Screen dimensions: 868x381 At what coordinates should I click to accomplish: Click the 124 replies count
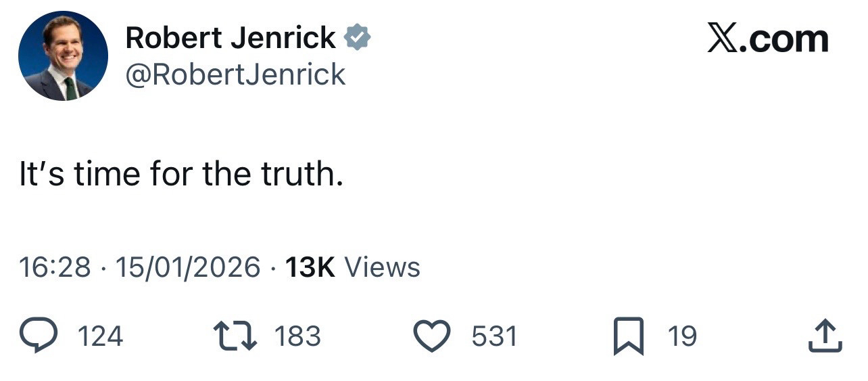[x=101, y=336]
